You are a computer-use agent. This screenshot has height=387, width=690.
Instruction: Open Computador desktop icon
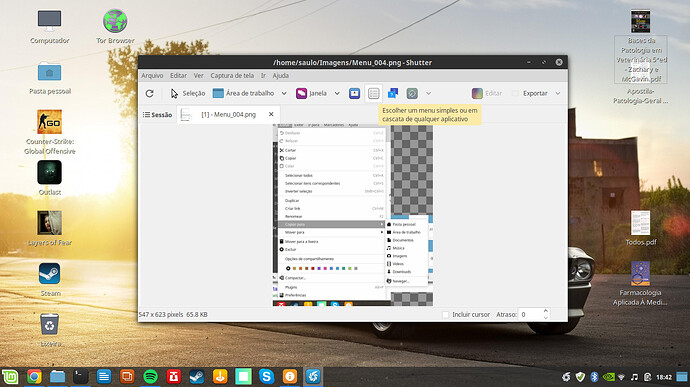(x=49, y=27)
